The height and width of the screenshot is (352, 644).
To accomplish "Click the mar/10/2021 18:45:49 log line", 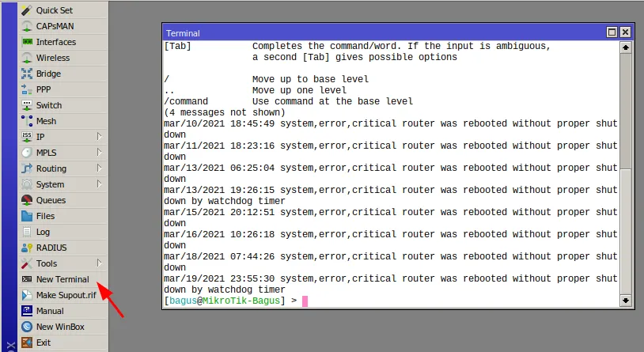I will tap(391, 129).
